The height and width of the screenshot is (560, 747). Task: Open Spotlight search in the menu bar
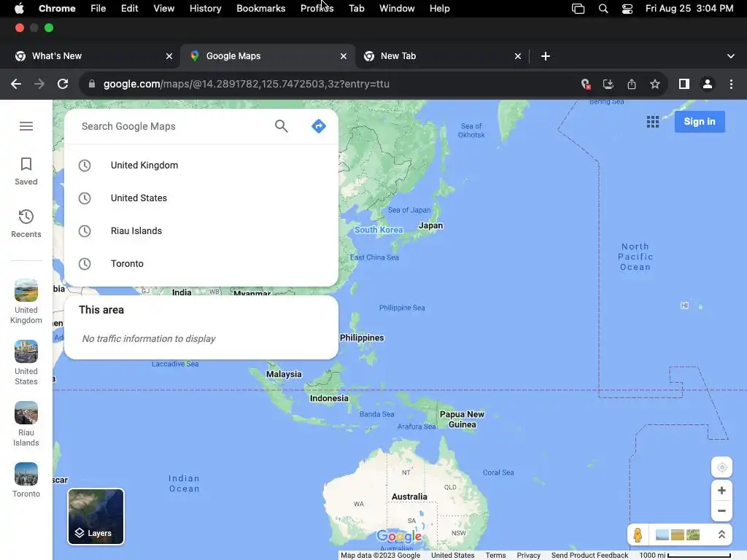(x=603, y=9)
